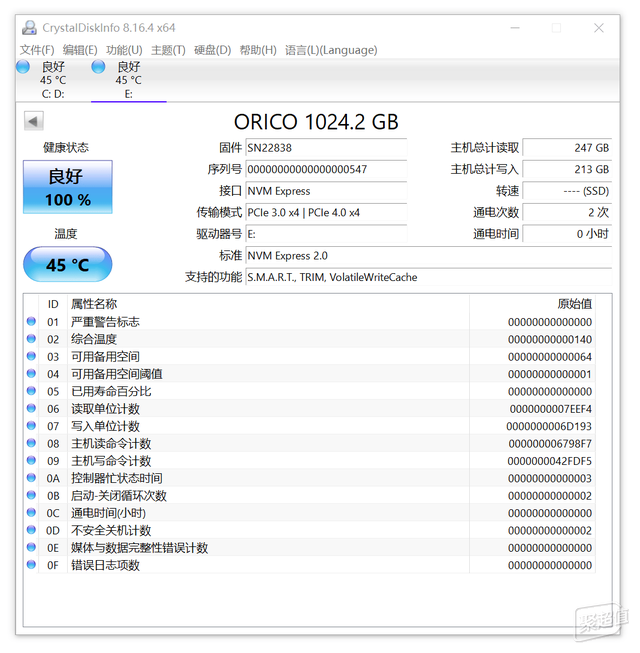Switch to the C: D: disk tab

[x=53, y=80]
